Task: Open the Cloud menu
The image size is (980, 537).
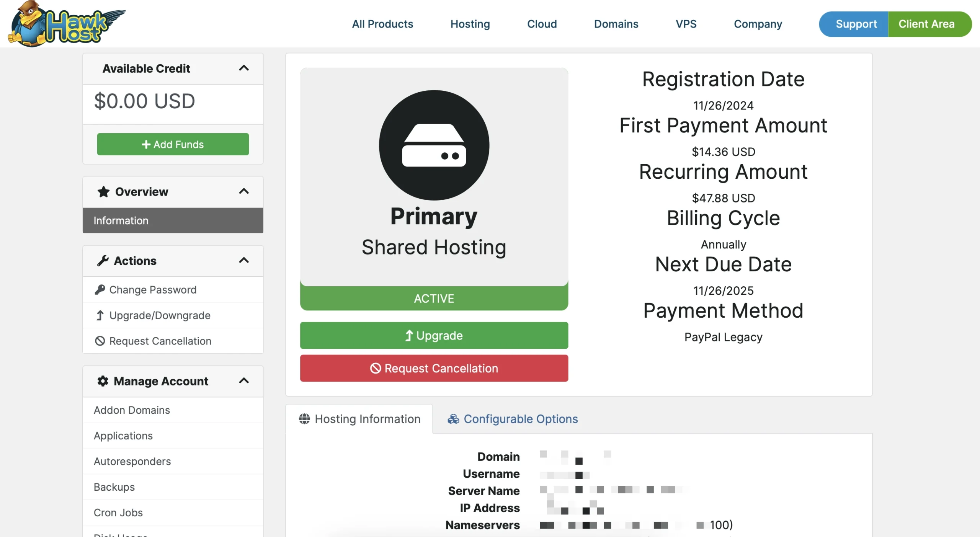Action: tap(542, 24)
